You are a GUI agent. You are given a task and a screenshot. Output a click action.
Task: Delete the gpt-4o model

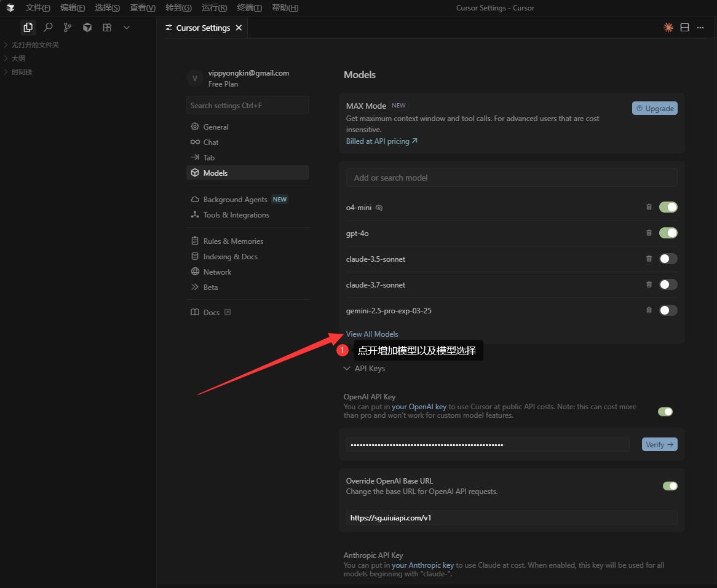click(x=649, y=233)
